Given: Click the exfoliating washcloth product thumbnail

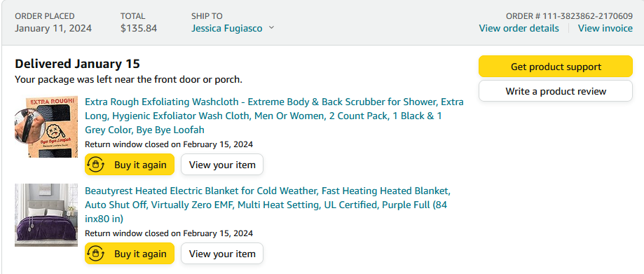Looking at the screenshot, I should (46, 127).
